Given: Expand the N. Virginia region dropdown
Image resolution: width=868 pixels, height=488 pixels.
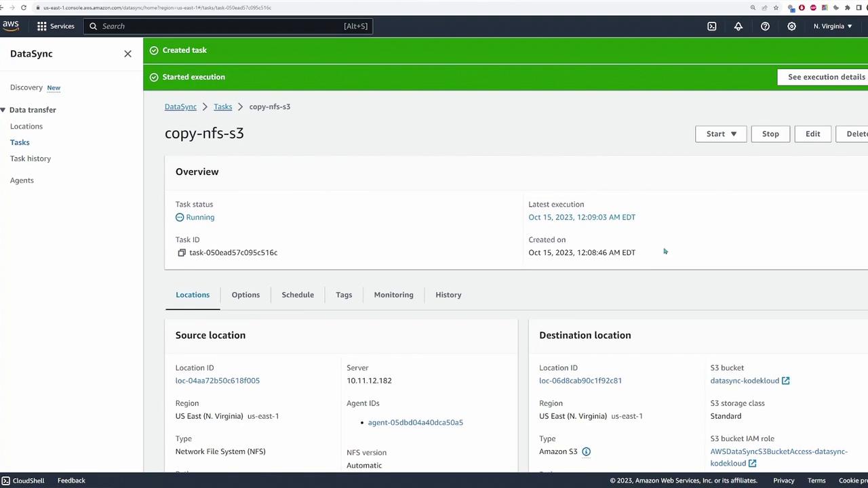Looking at the screenshot, I should [x=833, y=26].
